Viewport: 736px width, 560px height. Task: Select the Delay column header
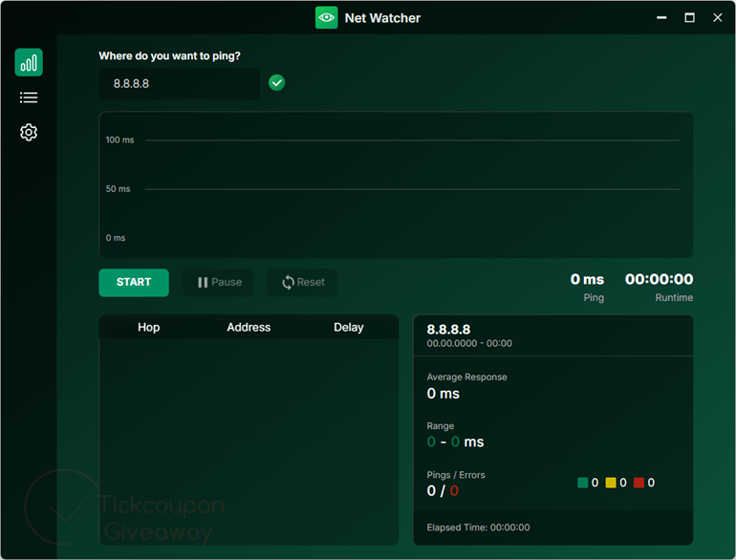click(349, 327)
